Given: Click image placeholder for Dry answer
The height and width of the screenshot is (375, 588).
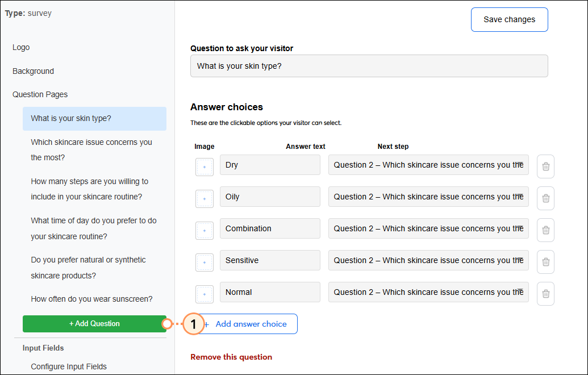Looking at the screenshot, I should (205, 166).
